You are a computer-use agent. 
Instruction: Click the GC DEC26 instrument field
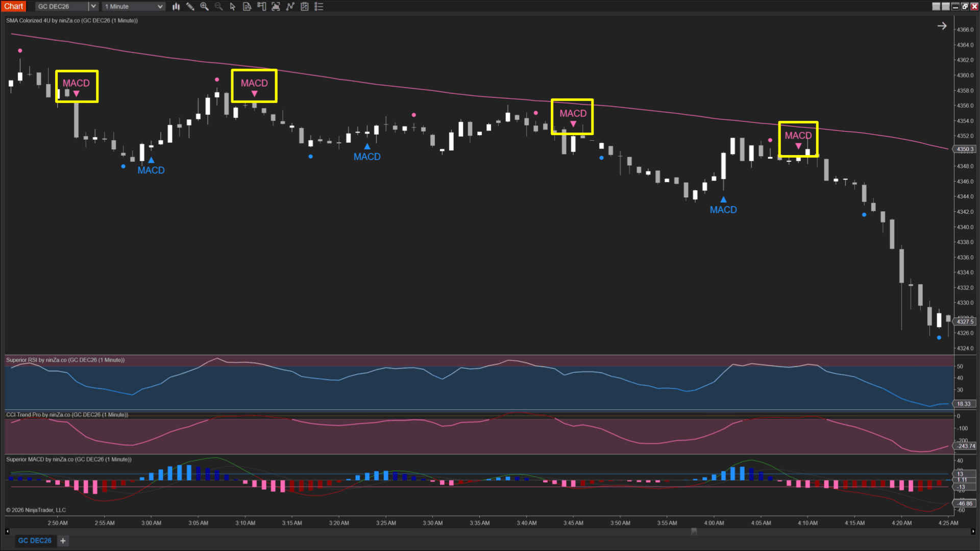pos(62,7)
